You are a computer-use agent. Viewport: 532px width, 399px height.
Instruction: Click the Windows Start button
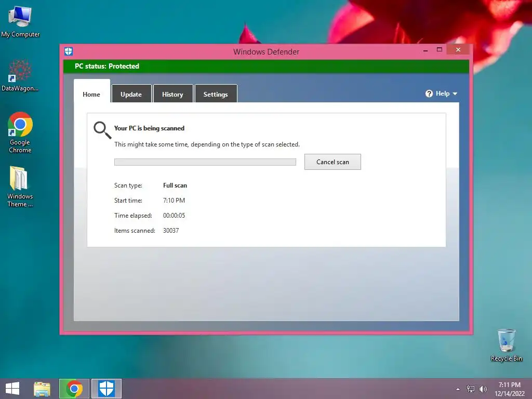[12, 389]
